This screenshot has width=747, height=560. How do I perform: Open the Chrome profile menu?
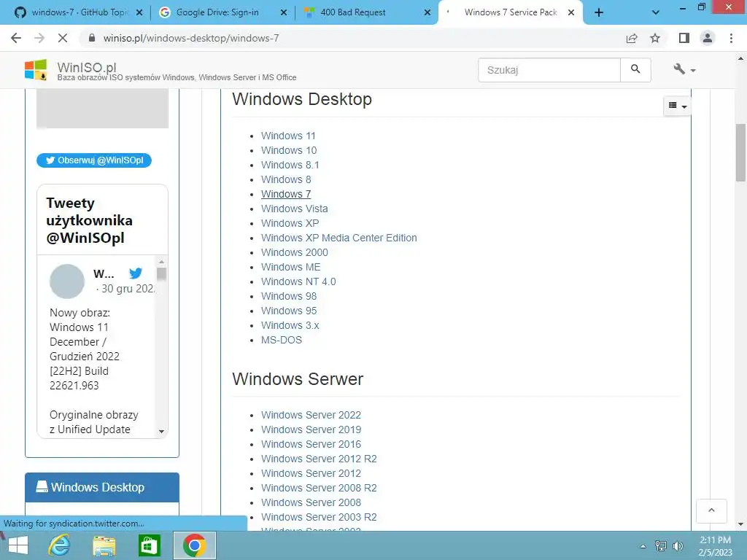click(x=708, y=38)
